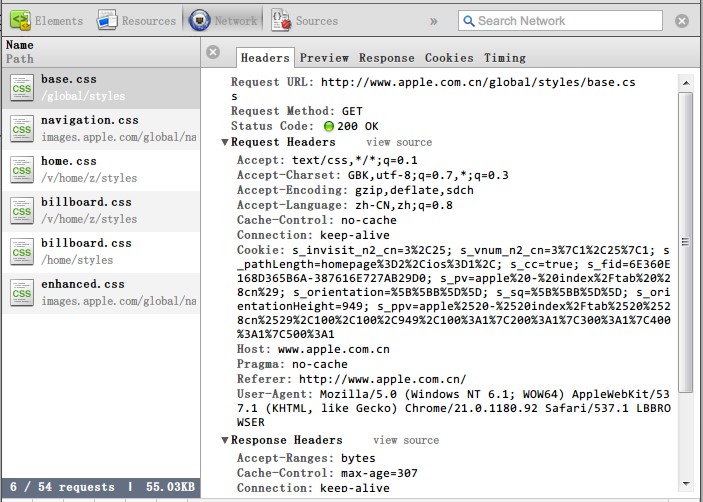Open the Elements panel icon
703x502 pixels.
21,21
